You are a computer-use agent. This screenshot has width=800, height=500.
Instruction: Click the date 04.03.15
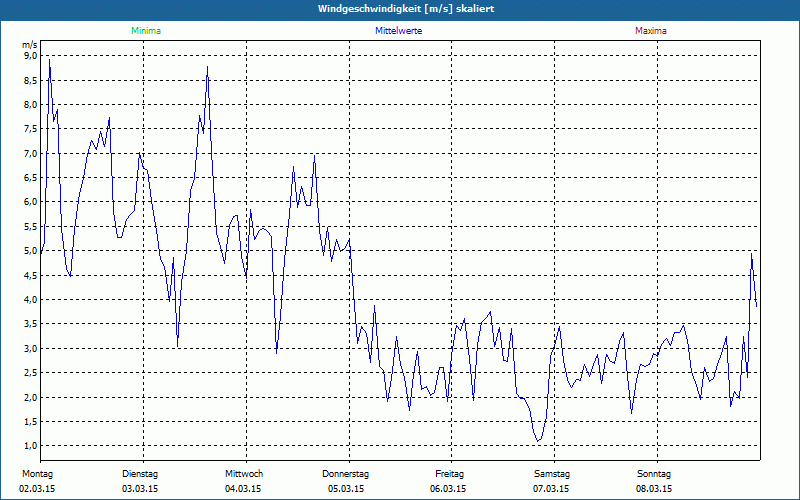(x=243, y=489)
